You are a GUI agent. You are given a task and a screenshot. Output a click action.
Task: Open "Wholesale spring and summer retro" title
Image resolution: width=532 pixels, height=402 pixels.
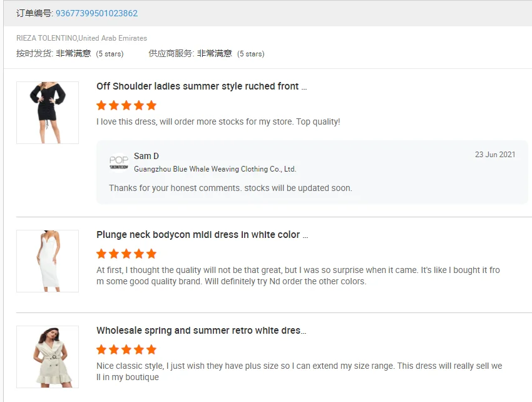coord(201,331)
